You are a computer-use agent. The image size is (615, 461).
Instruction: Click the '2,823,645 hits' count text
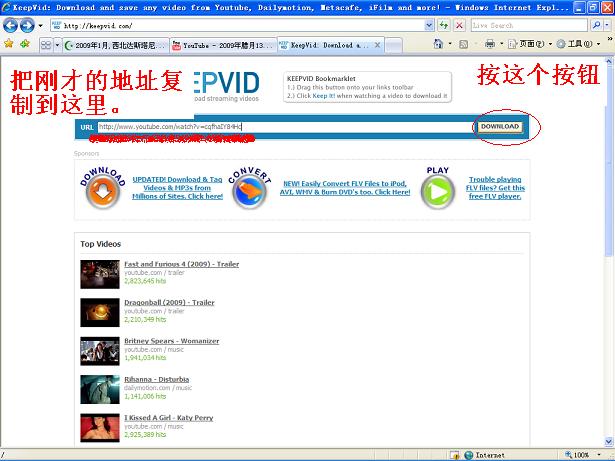(145, 281)
